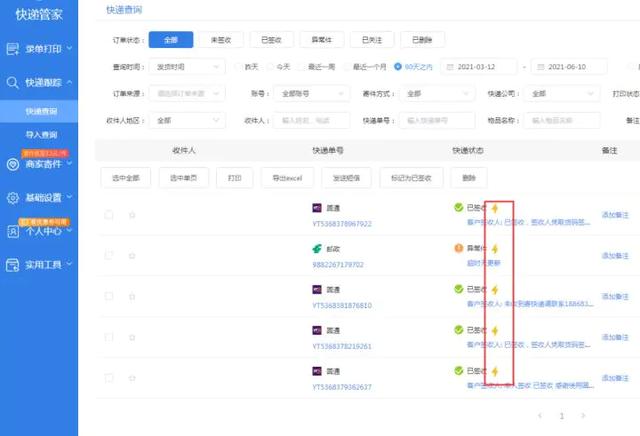Image resolution: width=640 pixels, height=436 pixels.
Task: Filter orders by 异常件 status
Action: pos(322,40)
